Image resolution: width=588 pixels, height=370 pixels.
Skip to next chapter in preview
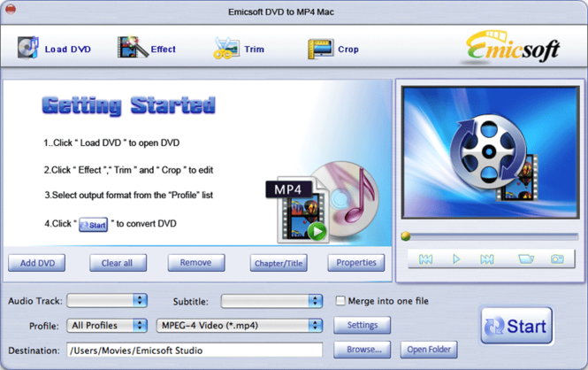(x=486, y=259)
